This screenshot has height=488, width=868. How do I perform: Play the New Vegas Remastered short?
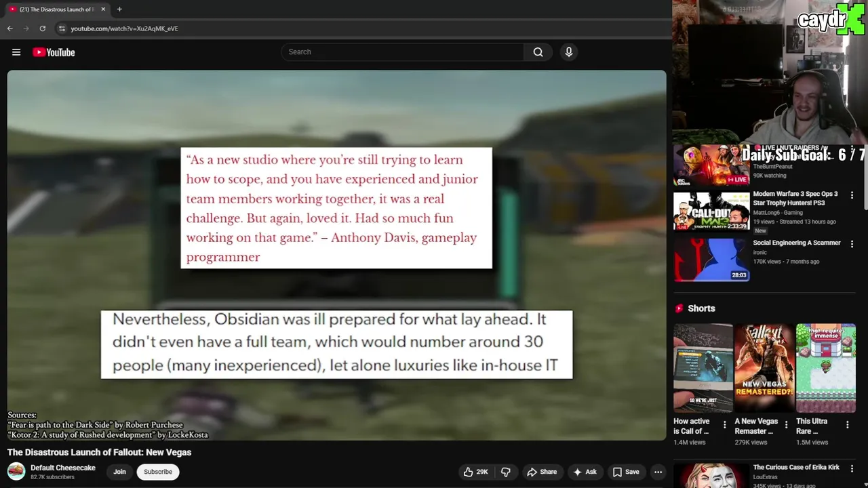[x=764, y=368]
